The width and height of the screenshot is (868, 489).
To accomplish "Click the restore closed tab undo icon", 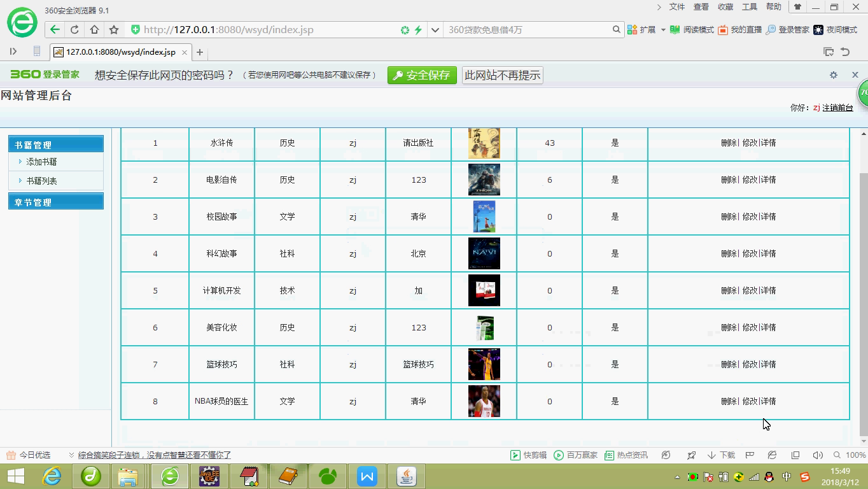I will [845, 52].
